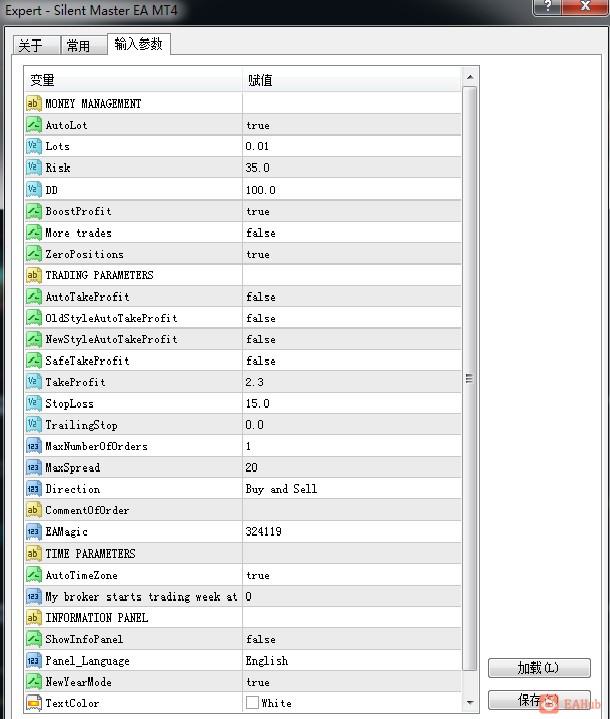Click the Direction enum icon

coord(33,489)
